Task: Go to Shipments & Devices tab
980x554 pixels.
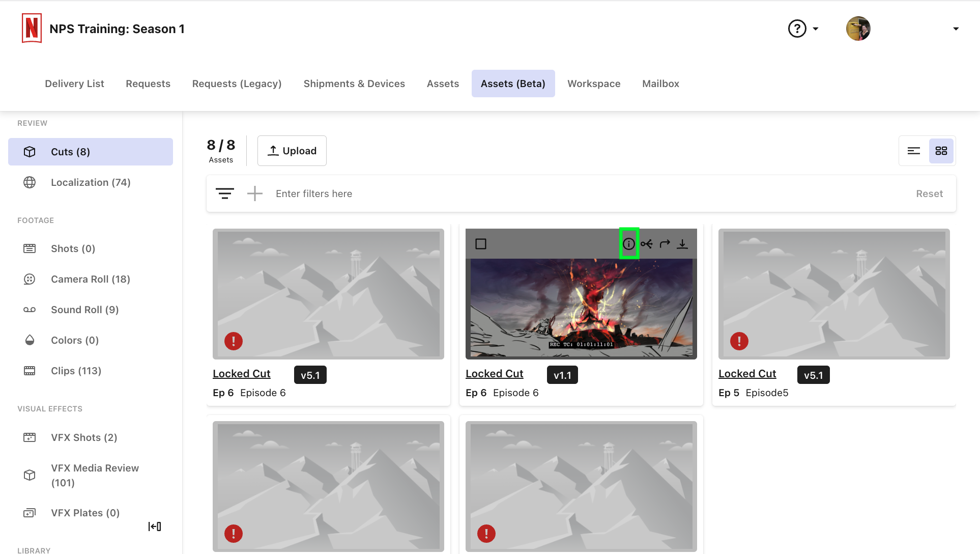Action: click(354, 84)
